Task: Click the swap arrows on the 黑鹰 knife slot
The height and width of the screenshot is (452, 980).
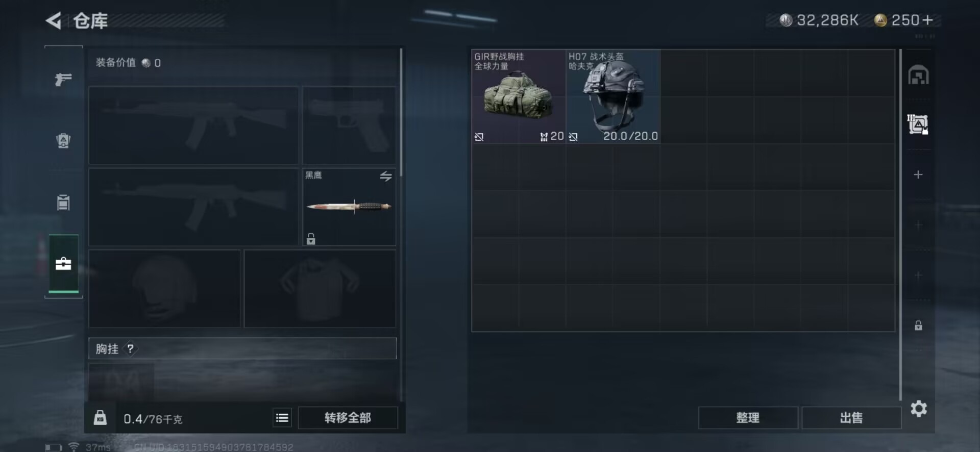Action: coord(386,177)
